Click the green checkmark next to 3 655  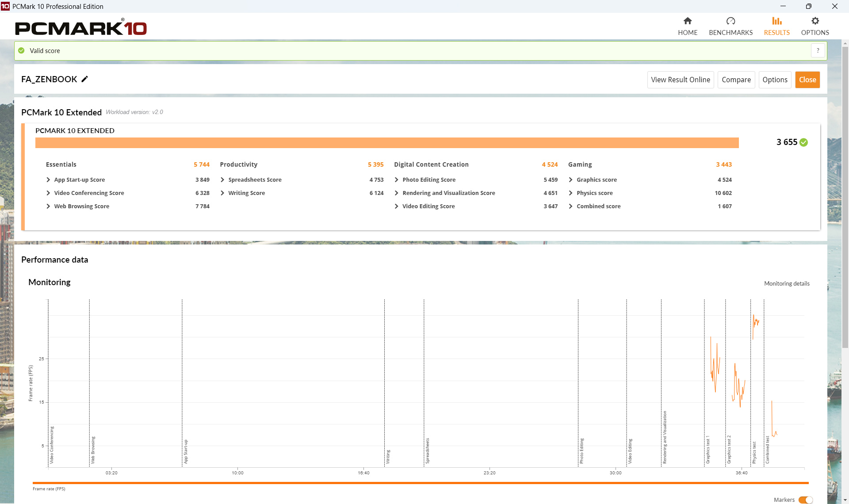[804, 142]
